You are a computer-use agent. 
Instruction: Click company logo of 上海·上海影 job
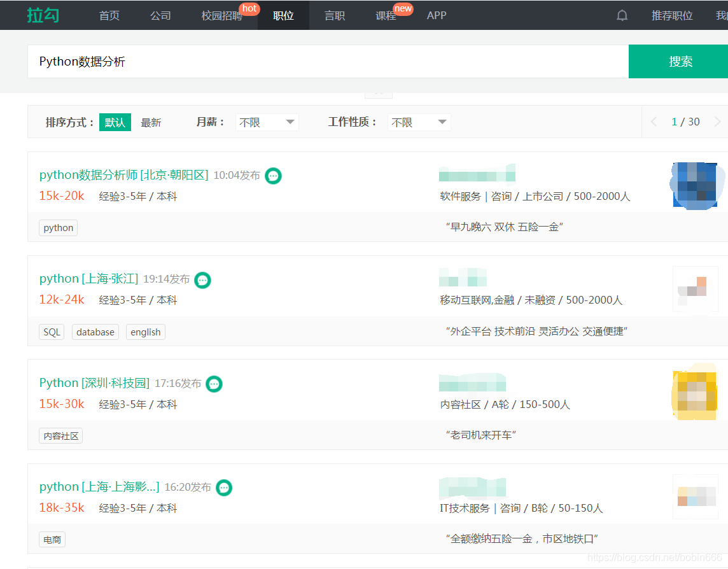(x=696, y=497)
